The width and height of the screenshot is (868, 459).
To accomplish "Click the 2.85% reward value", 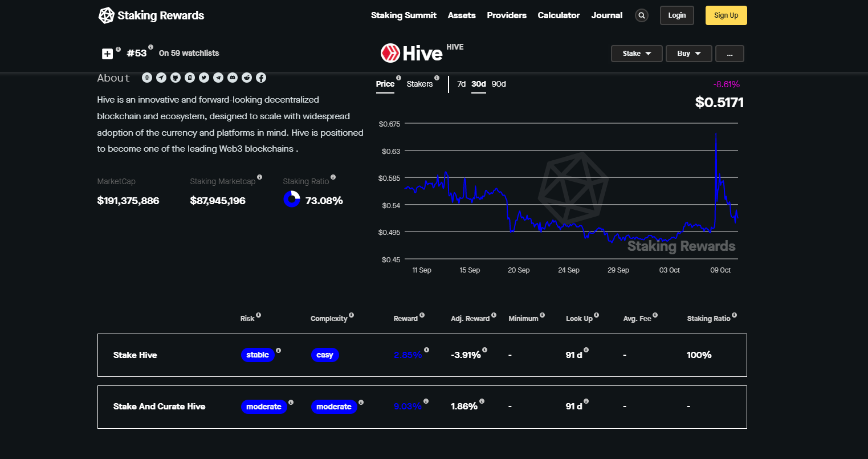I will coord(407,355).
